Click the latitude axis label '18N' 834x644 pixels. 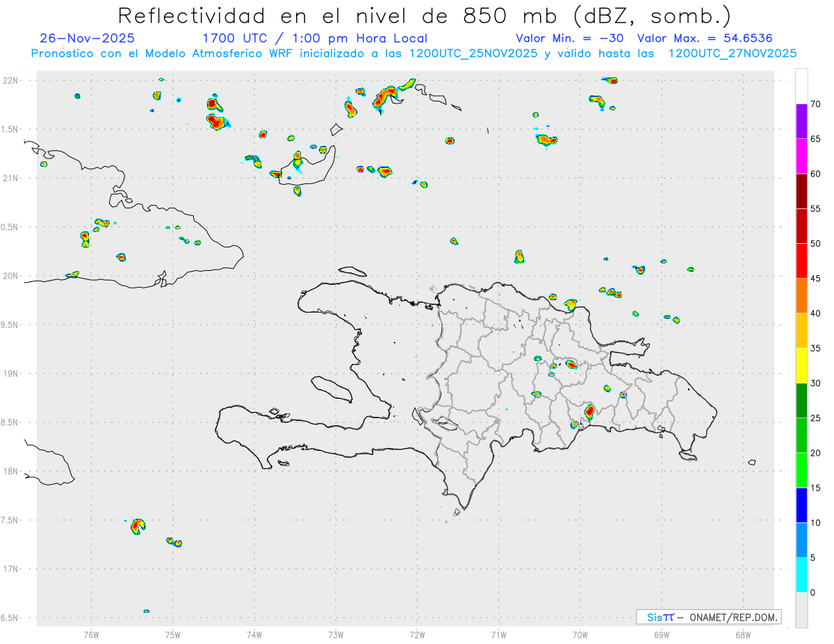[11, 472]
